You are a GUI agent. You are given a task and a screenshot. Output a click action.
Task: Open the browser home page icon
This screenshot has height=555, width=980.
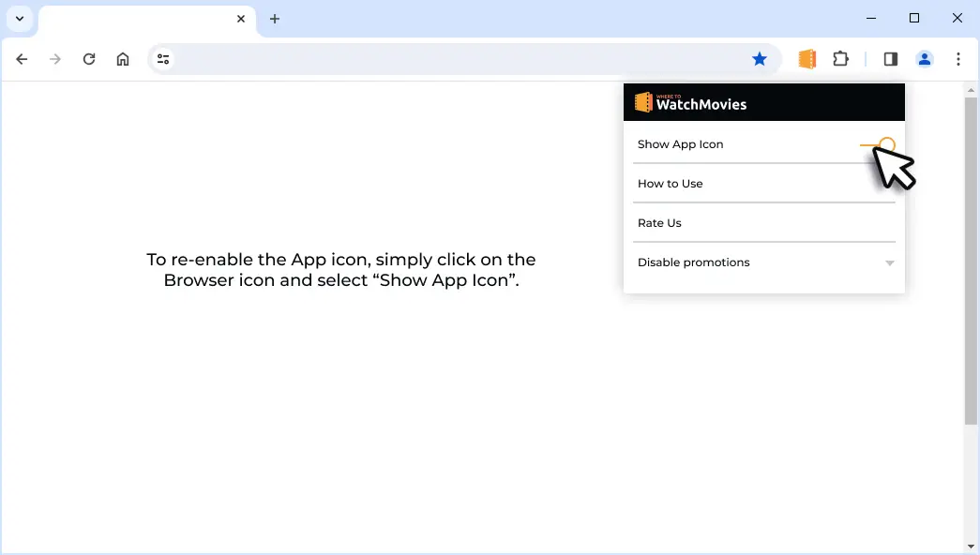[x=122, y=58]
